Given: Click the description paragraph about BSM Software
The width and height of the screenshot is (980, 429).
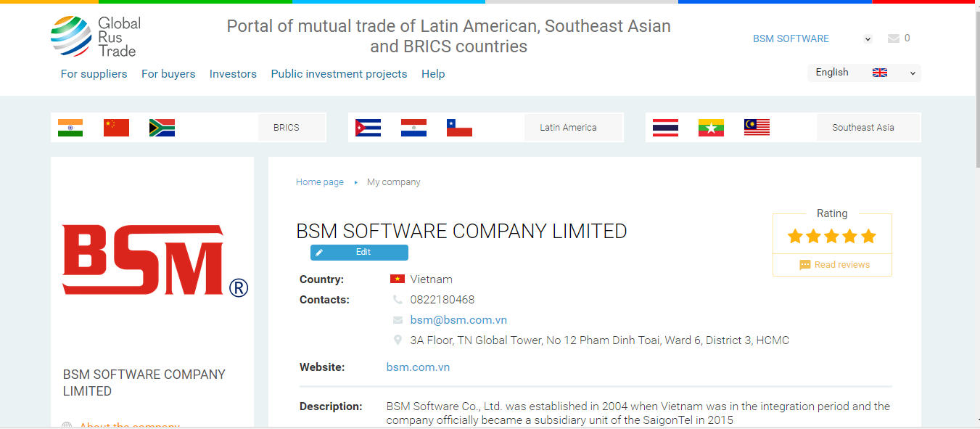Looking at the screenshot, I should 638,413.
